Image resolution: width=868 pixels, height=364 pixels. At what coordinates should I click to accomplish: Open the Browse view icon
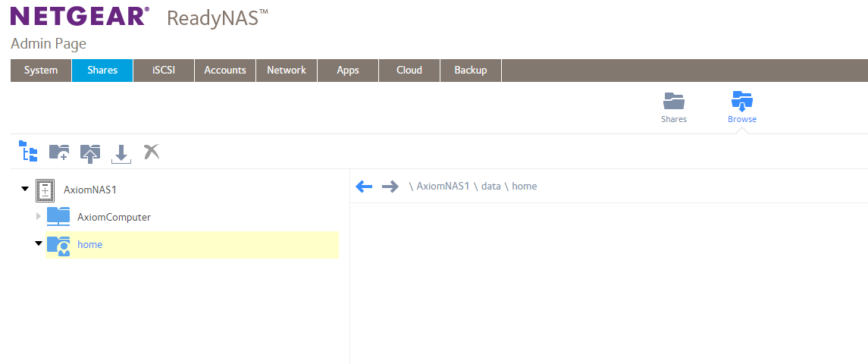742,102
